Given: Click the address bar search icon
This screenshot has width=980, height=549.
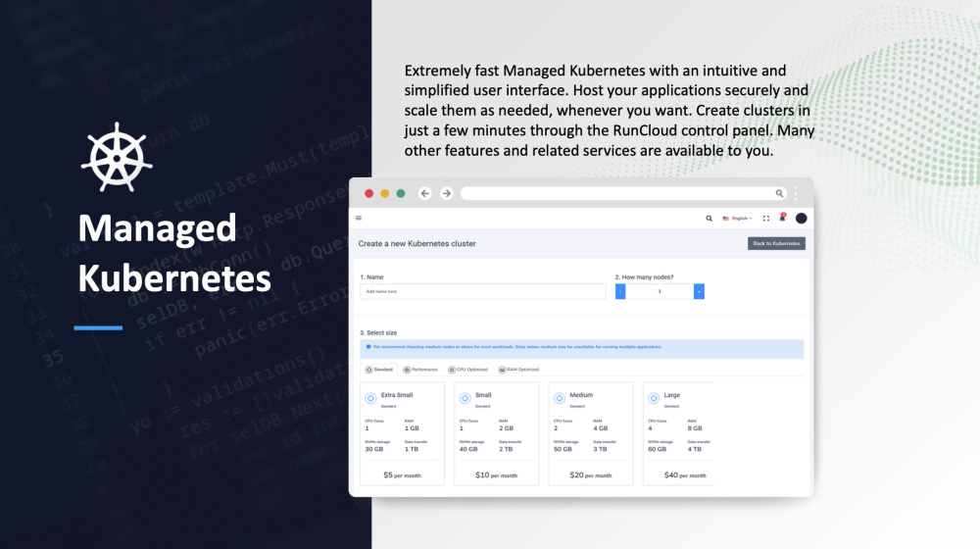Looking at the screenshot, I should pyautogui.click(x=780, y=194).
